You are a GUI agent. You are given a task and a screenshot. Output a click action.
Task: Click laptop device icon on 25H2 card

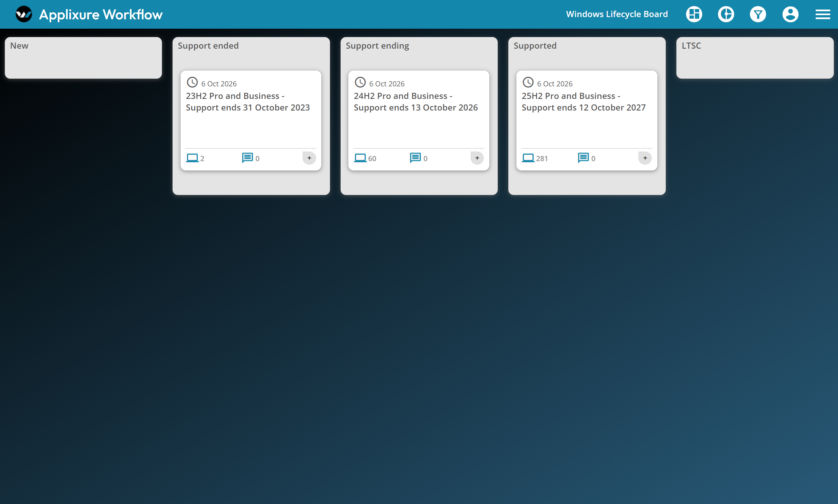(528, 158)
